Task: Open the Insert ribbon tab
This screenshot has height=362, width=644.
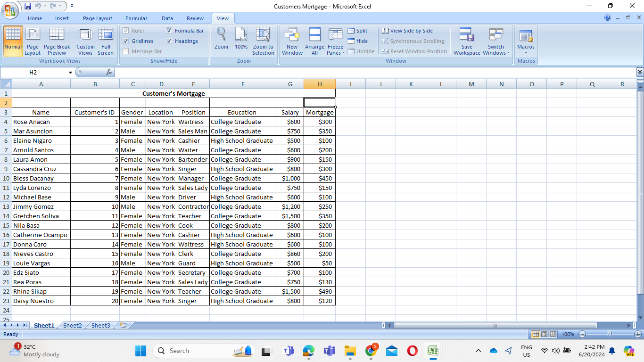Action: (x=62, y=18)
